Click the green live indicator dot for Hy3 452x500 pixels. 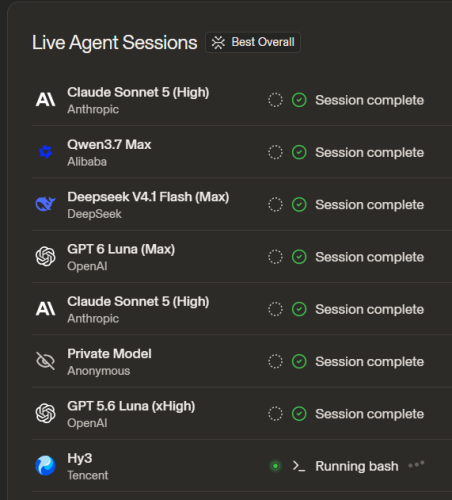[275, 466]
